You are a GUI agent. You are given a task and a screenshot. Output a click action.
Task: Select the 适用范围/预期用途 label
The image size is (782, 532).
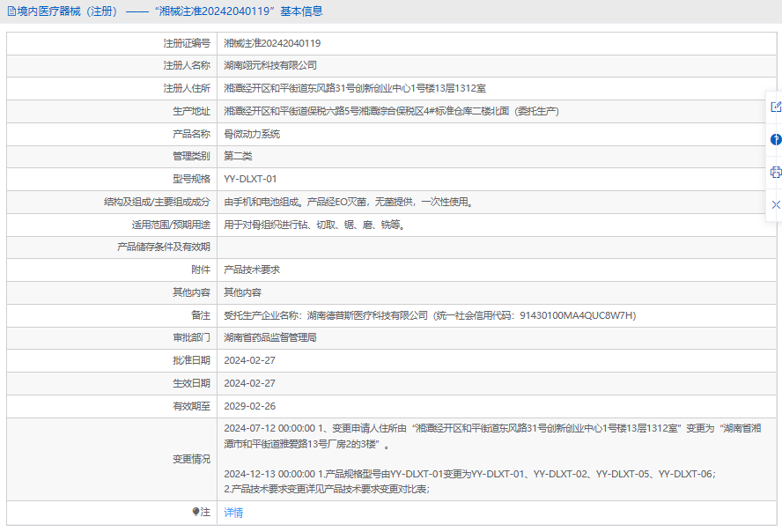[171, 225]
